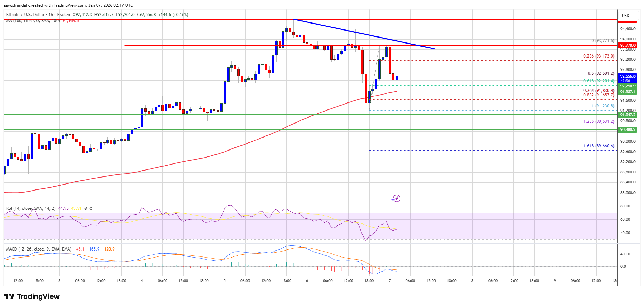
Task: Click the date 7 on time axis
Action: pyautogui.click(x=390, y=281)
